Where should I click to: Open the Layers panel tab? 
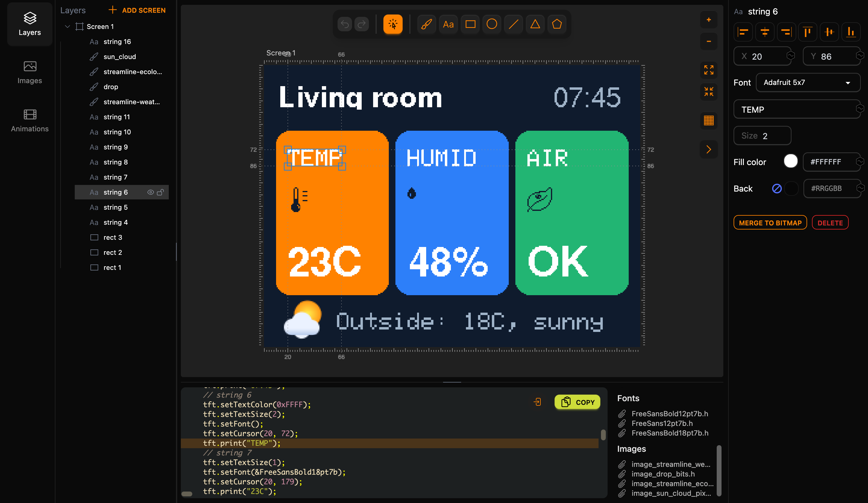point(30,24)
